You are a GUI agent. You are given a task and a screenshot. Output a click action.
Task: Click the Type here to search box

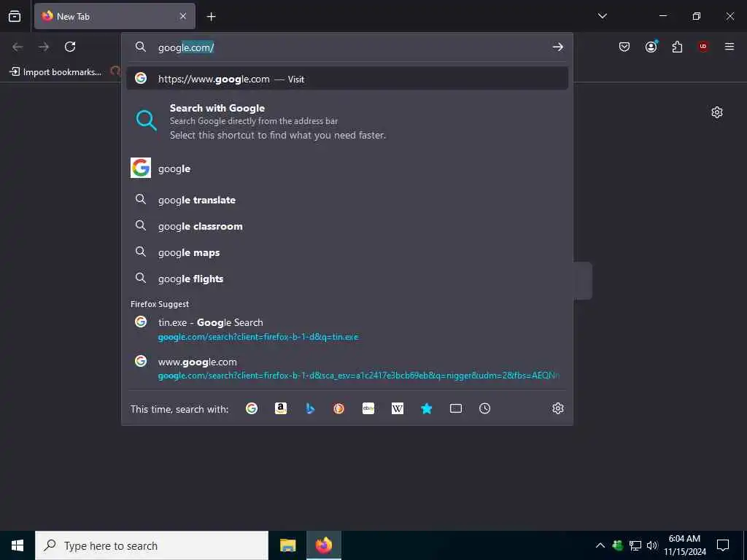pos(152,545)
